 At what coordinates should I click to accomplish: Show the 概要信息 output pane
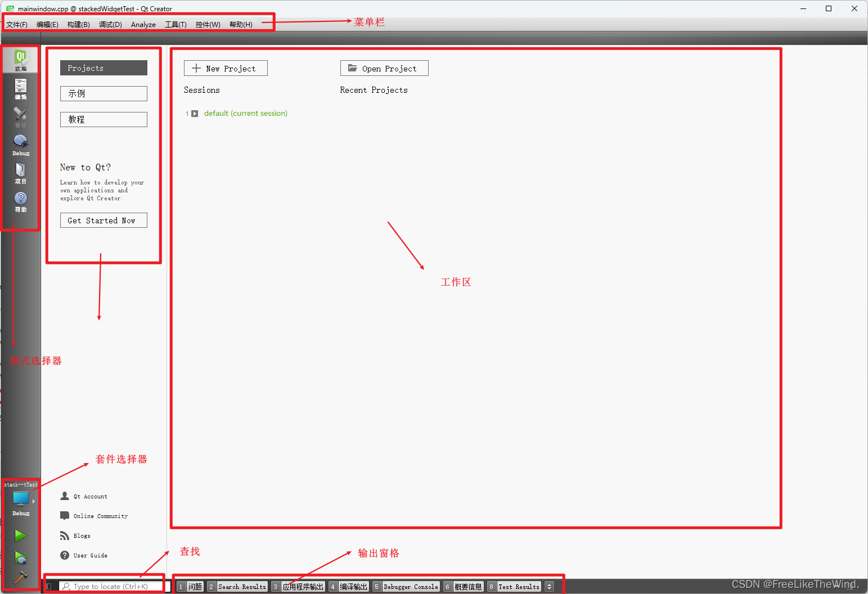point(464,587)
